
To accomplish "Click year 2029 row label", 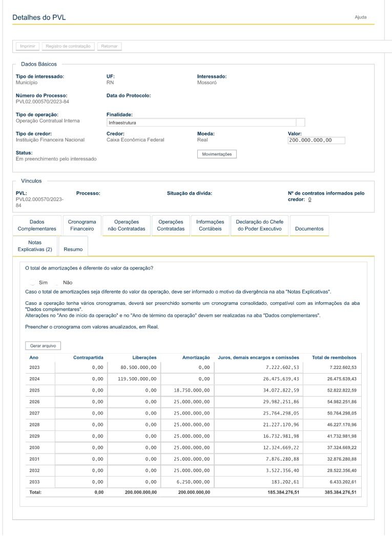I will click(34, 436).
